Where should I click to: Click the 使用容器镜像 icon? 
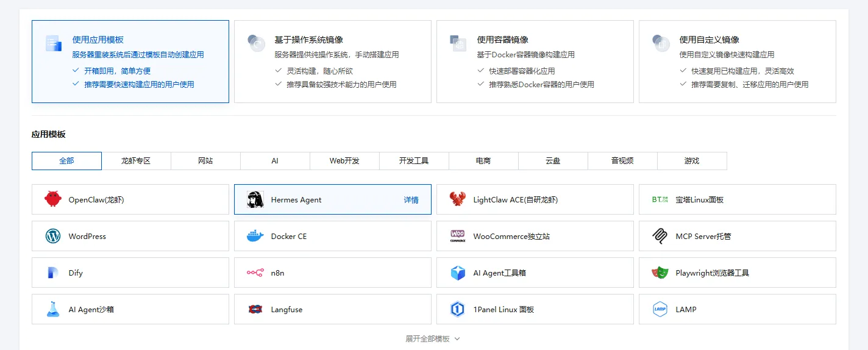458,43
